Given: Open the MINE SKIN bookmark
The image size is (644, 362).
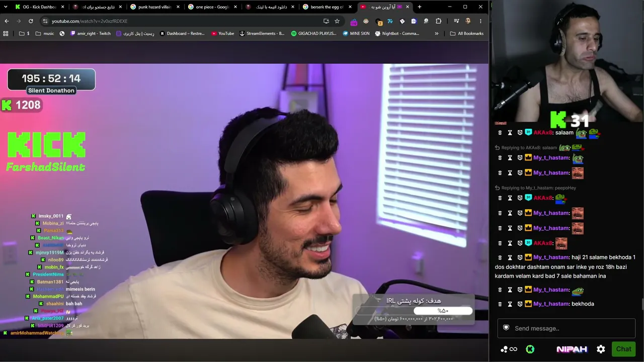Looking at the screenshot, I should tap(356, 34).
